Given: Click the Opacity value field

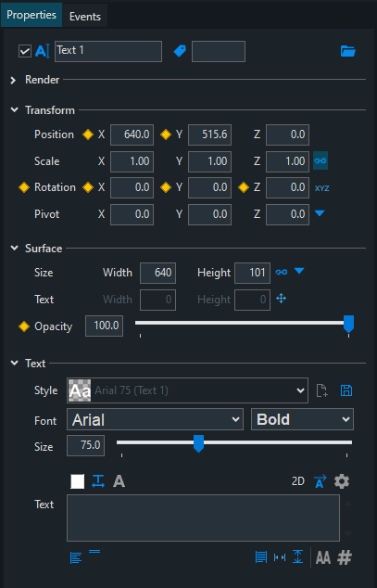Looking at the screenshot, I should pyautogui.click(x=104, y=326).
